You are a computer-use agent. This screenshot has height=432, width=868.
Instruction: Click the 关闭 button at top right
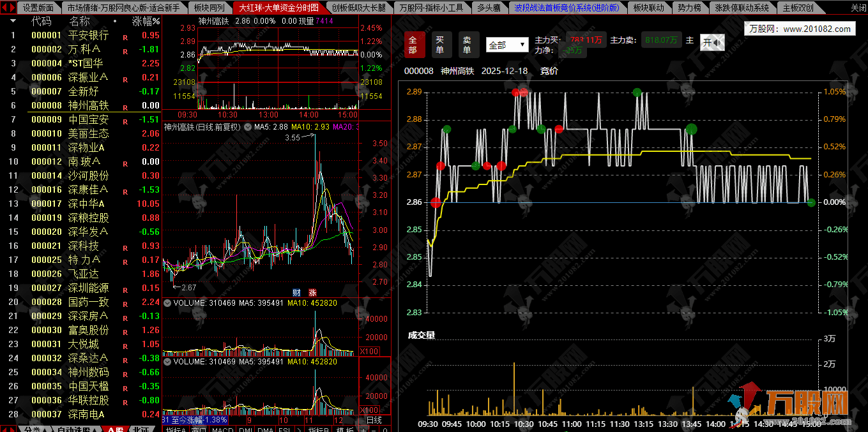858,8
